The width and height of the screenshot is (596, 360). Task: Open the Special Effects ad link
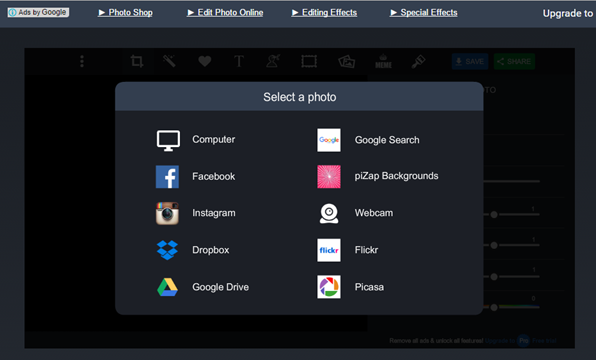423,13
